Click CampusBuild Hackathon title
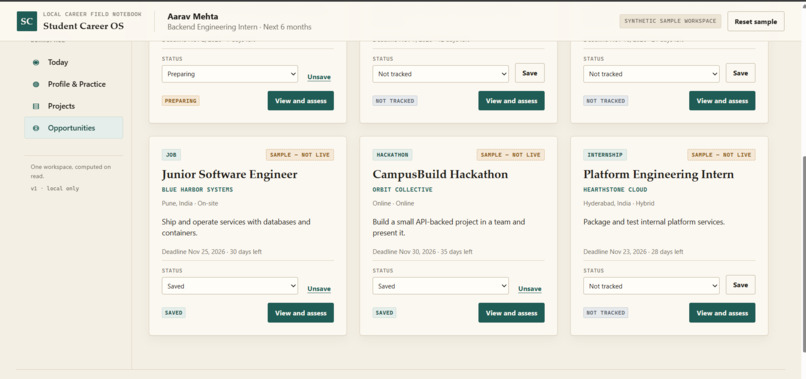Viewport: 806px width, 379px height. [x=441, y=174]
